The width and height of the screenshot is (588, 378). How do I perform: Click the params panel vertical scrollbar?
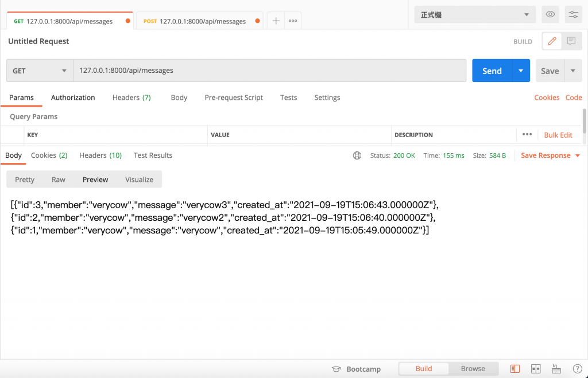[584, 120]
